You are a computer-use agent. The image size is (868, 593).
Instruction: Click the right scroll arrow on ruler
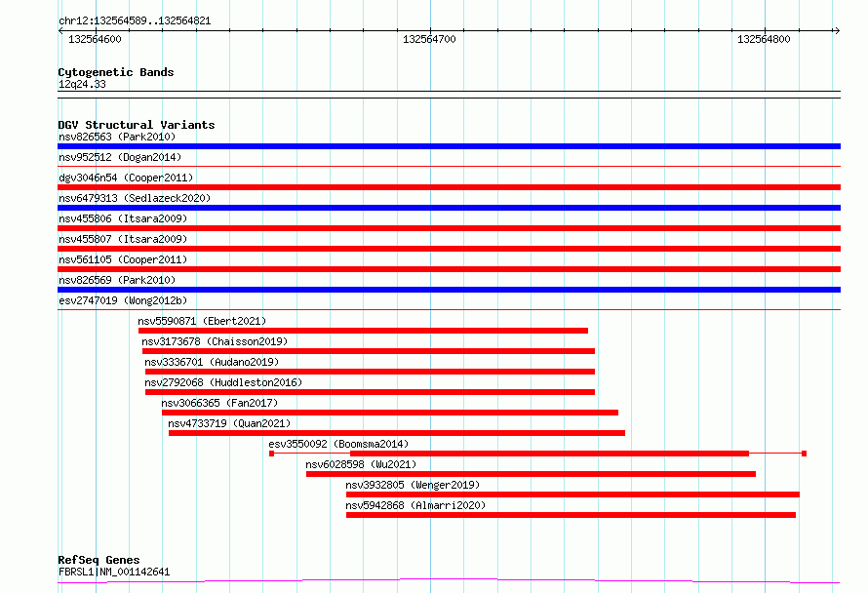[837, 31]
